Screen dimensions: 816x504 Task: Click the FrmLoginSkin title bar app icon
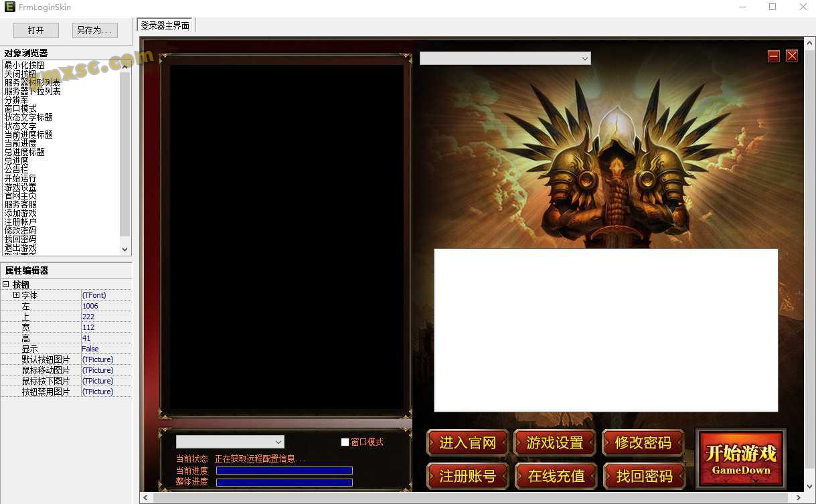pos(9,7)
